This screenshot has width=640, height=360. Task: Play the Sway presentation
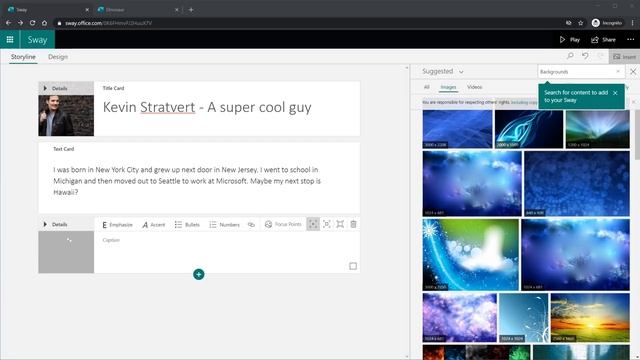(570, 40)
